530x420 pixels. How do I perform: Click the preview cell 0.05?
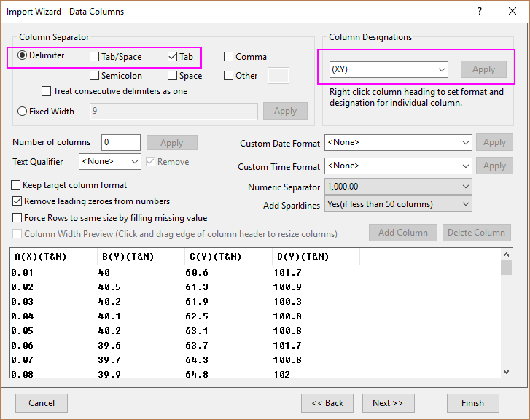22,331
